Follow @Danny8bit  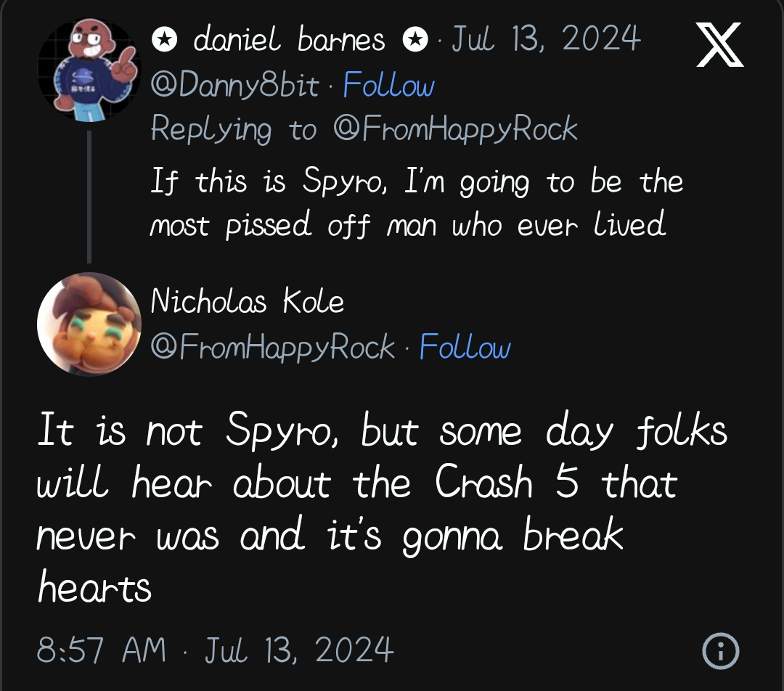(388, 86)
